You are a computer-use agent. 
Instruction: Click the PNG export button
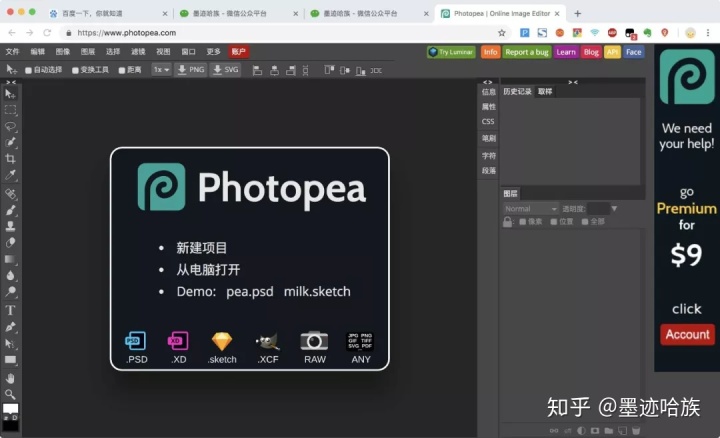pyautogui.click(x=191, y=70)
